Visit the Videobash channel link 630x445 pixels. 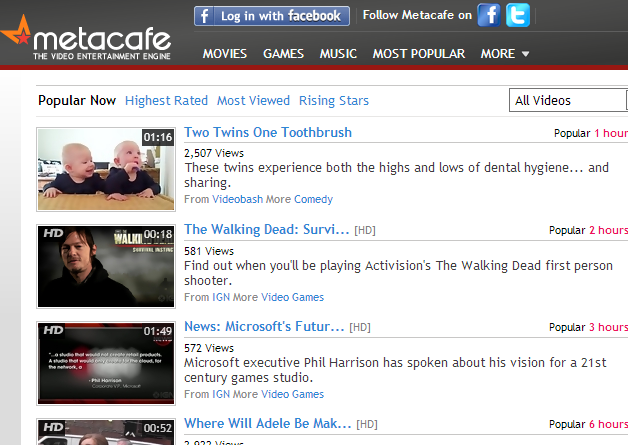(237, 199)
